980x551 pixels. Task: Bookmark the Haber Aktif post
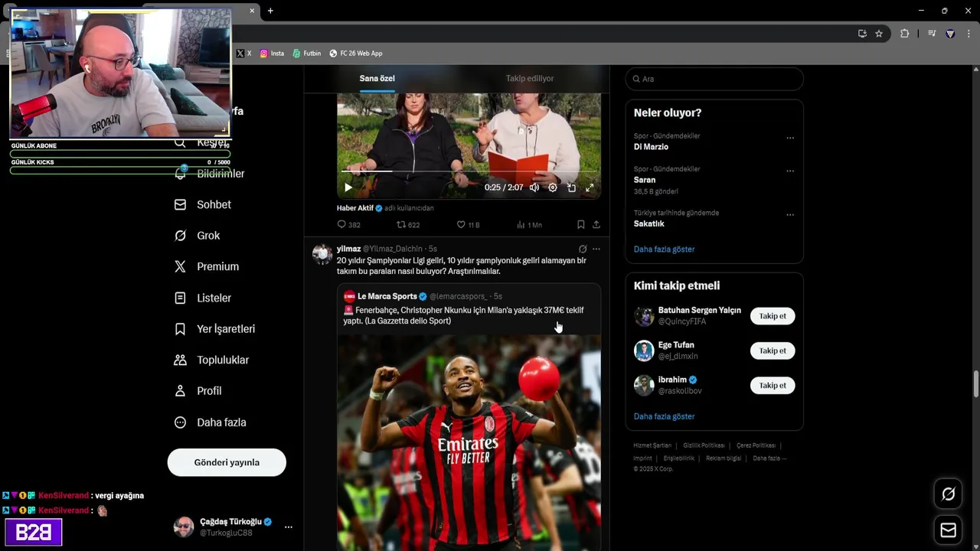tap(581, 225)
